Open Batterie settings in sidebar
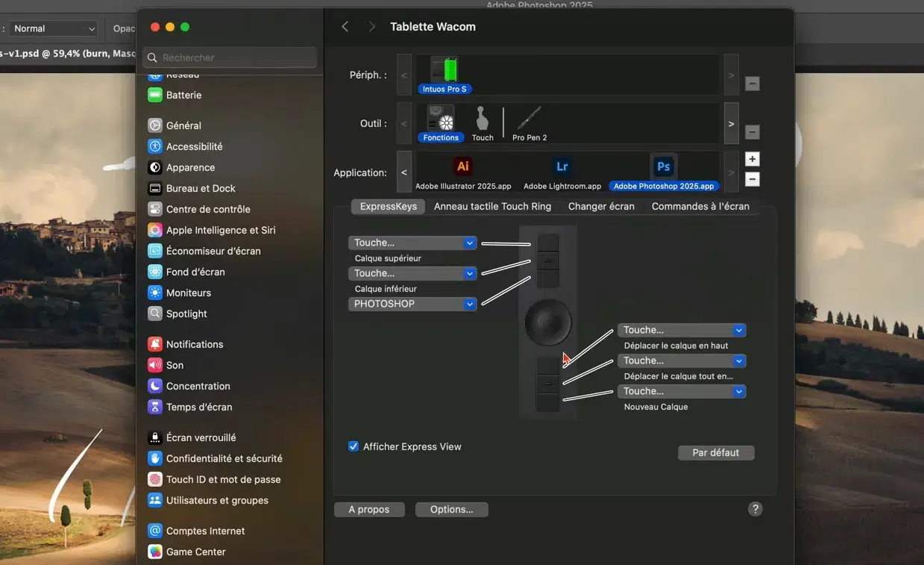This screenshot has height=565, width=924. click(175, 95)
